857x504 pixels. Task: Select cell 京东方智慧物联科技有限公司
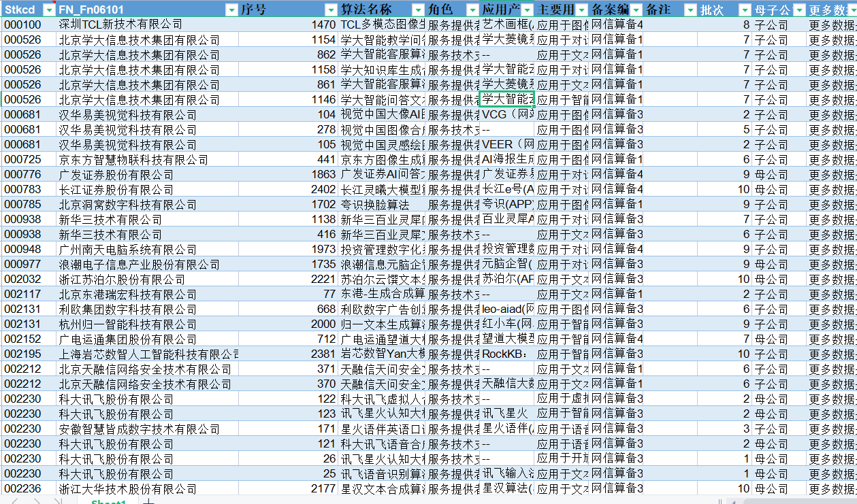[x=148, y=159]
